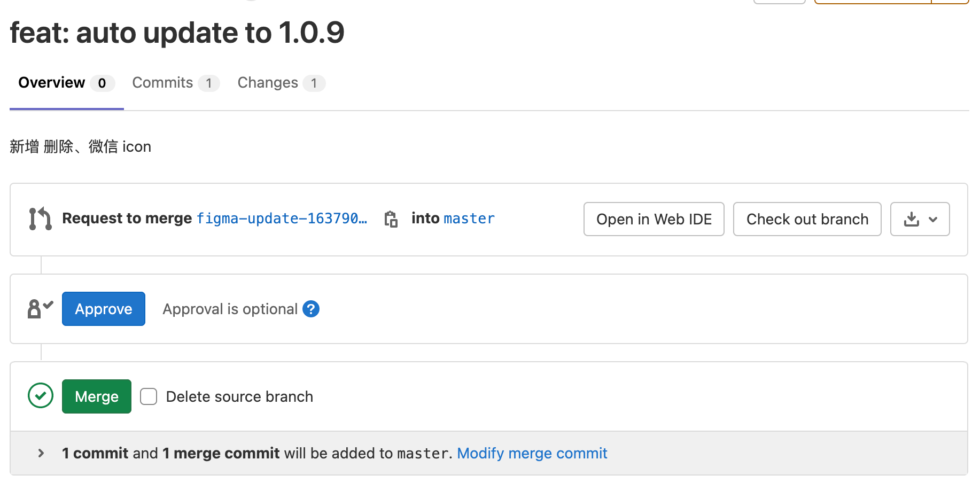Click the Open in Web IDE button
The width and height of the screenshot is (980, 483).
pos(654,219)
